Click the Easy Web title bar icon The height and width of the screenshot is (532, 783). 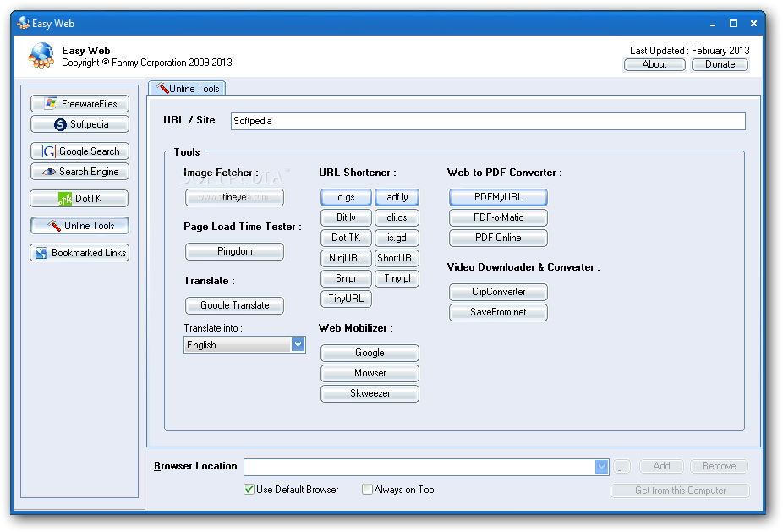click(x=23, y=23)
